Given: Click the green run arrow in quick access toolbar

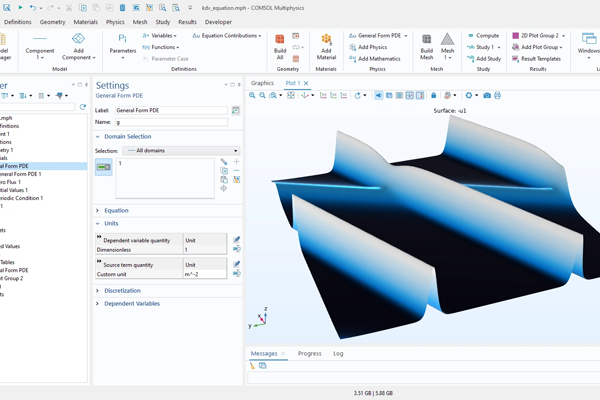Looking at the screenshot, I should click(x=20, y=7).
